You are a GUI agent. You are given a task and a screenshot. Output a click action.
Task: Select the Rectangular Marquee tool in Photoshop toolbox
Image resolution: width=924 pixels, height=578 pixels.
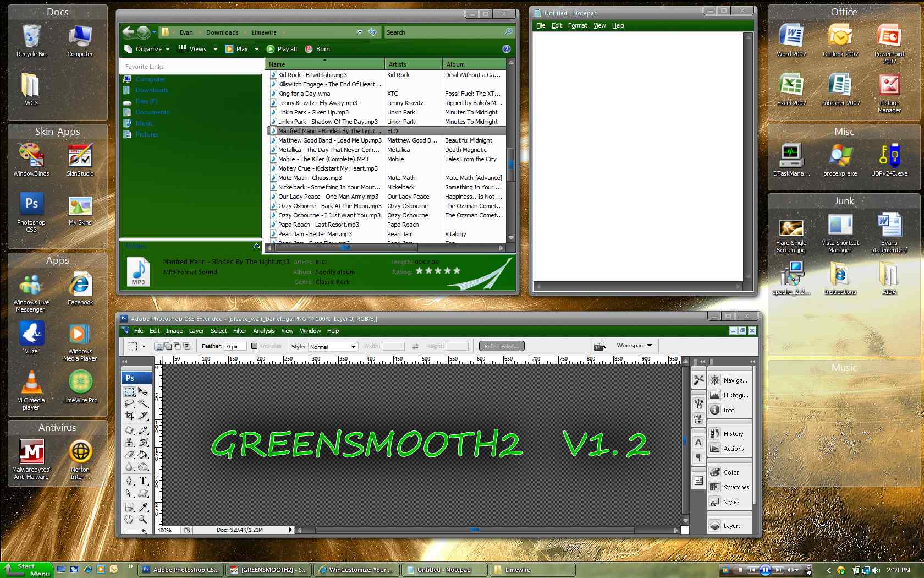tap(130, 392)
